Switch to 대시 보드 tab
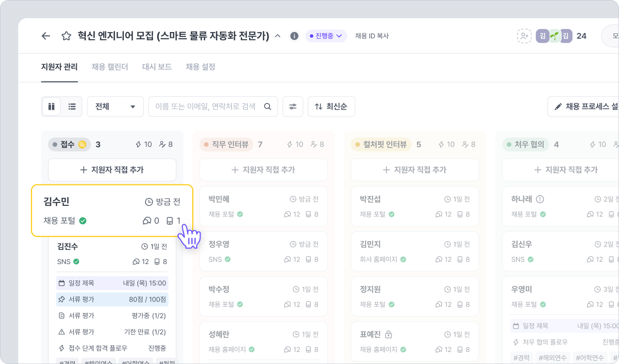 157,67
